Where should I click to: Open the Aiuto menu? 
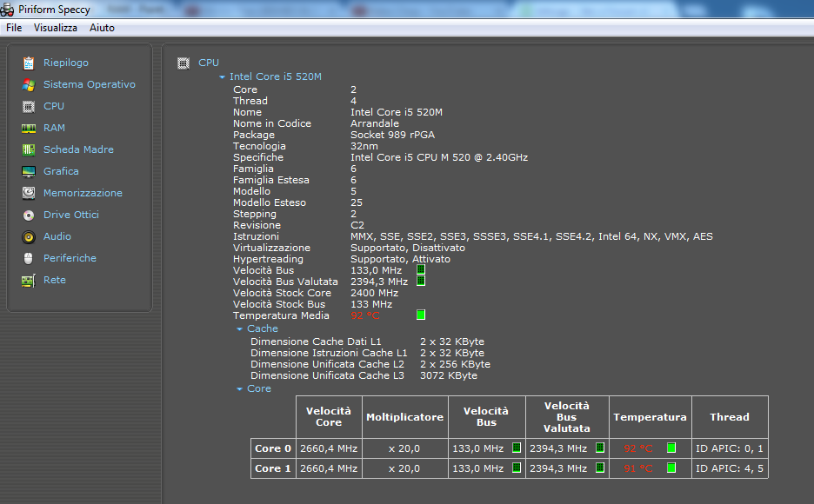[x=103, y=28]
